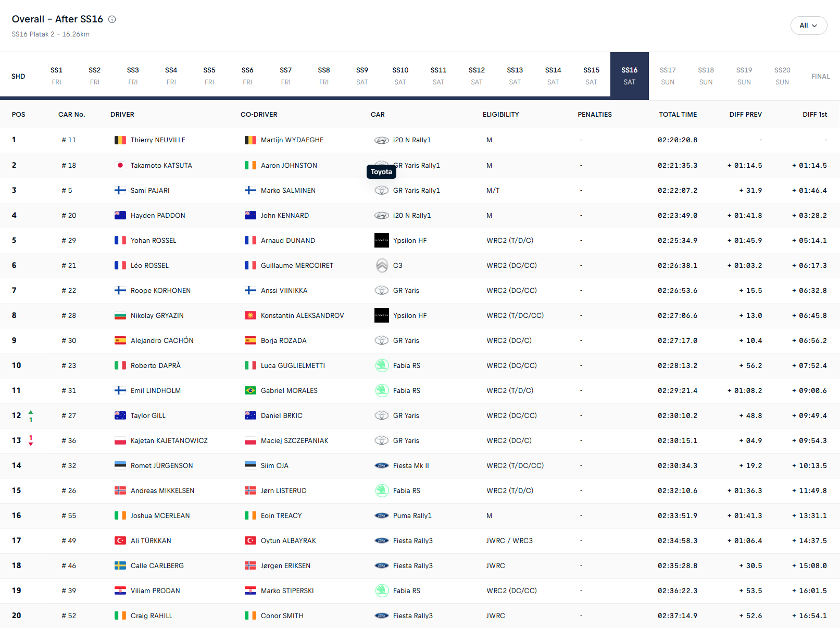
Task: Click Lancia logo in Nikolay Gryazin row
Action: coord(382,315)
